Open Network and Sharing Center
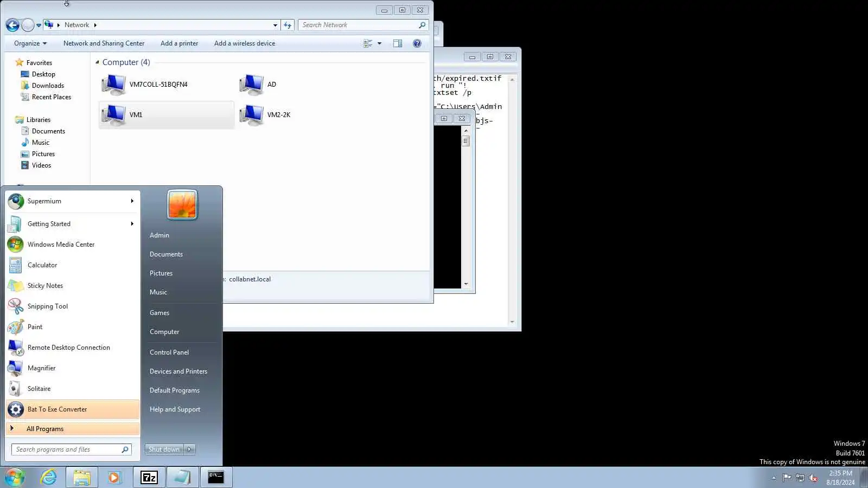This screenshot has height=488, width=868. click(104, 43)
